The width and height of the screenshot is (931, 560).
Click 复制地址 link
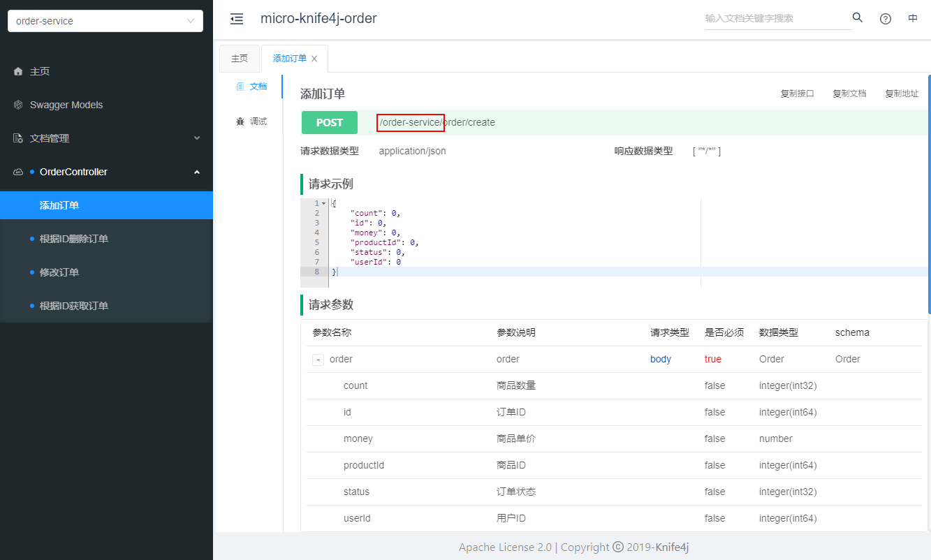902,94
